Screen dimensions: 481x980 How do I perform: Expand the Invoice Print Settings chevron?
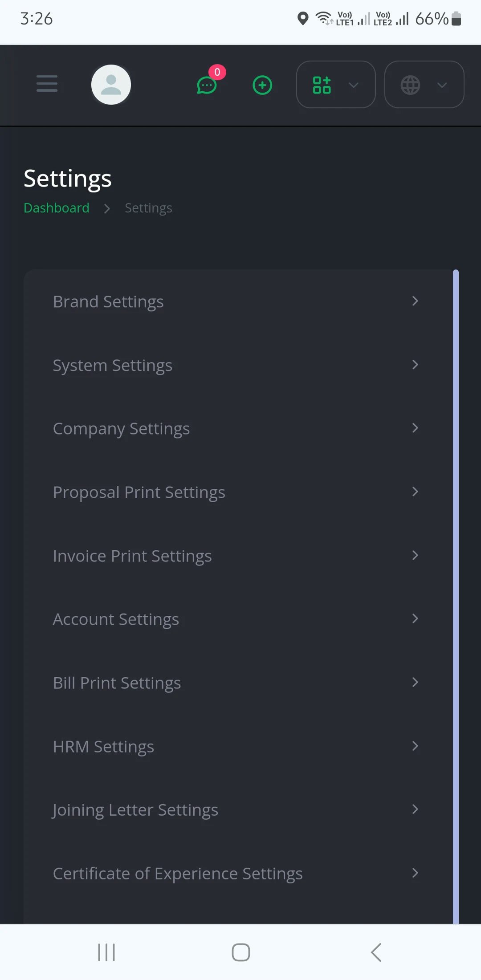pyautogui.click(x=415, y=555)
